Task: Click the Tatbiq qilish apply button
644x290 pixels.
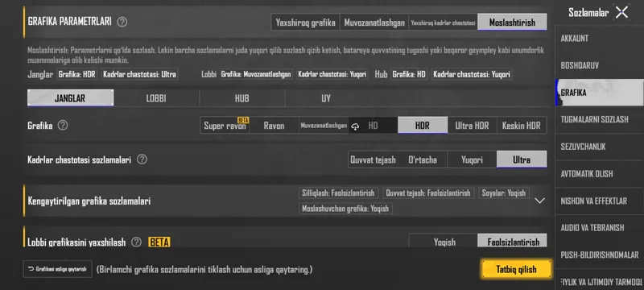Action: (x=516, y=270)
